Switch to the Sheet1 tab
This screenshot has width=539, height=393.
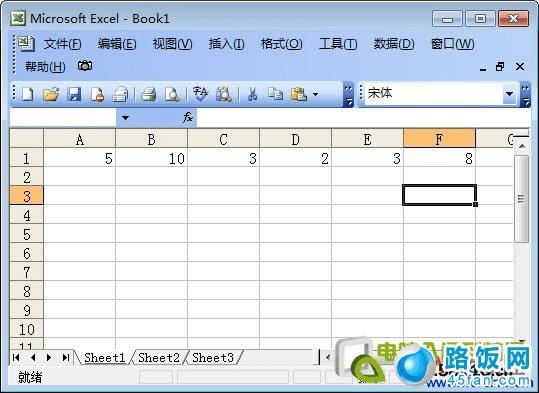104,358
